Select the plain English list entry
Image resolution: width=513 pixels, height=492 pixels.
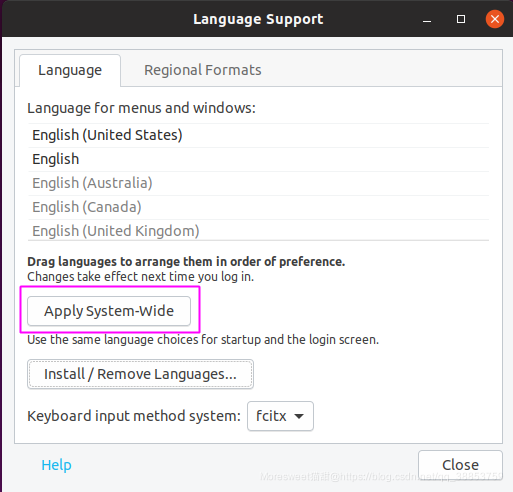[258, 159]
